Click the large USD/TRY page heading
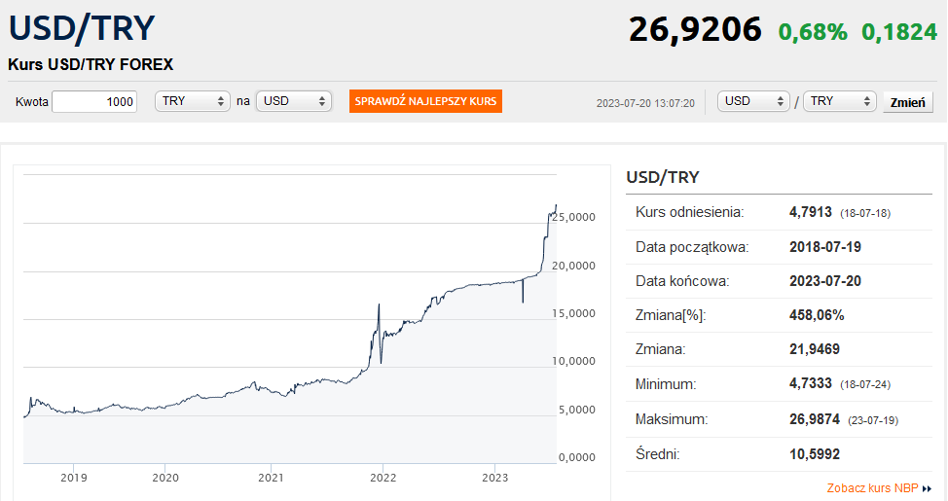Screen dimensions: 948x501 pos(81,28)
